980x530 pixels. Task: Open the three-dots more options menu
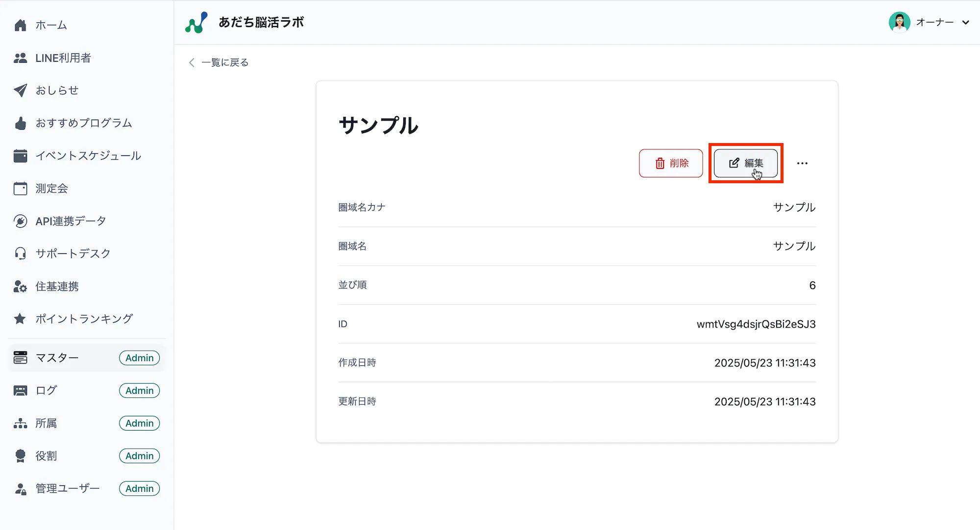802,163
